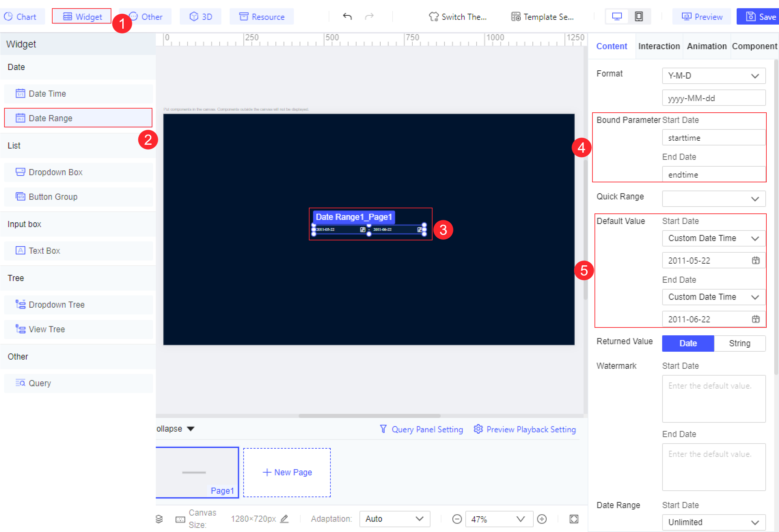Click the keyboard icon beside Canvas Size
The width and height of the screenshot is (779, 532).
180,519
